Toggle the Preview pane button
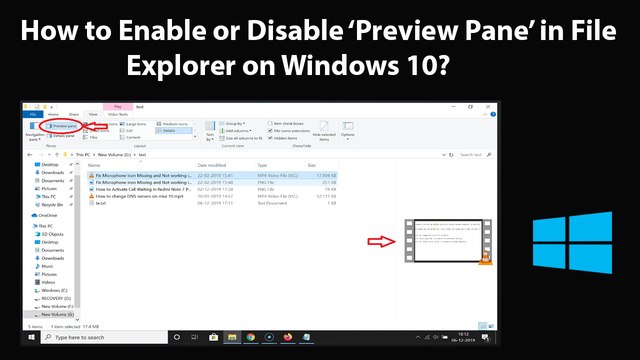Viewport: 640px width, 360px height. pos(62,126)
